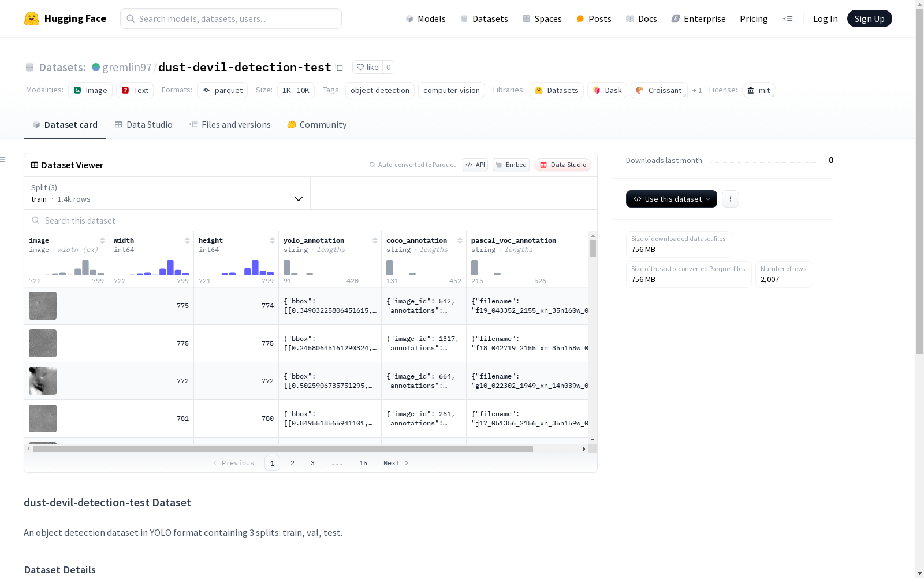Click the Embed button
The width and height of the screenshot is (924, 578).
pos(511,165)
